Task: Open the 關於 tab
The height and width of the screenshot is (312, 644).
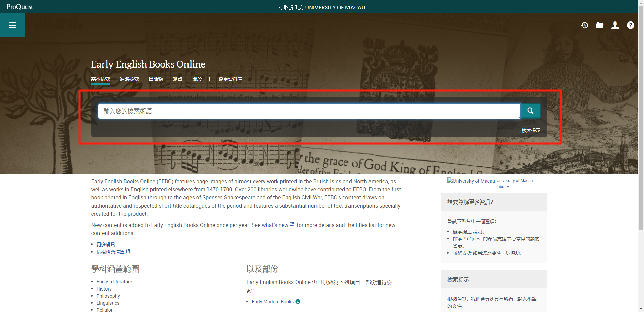Action: pyautogui.click(x=197, y=79)
